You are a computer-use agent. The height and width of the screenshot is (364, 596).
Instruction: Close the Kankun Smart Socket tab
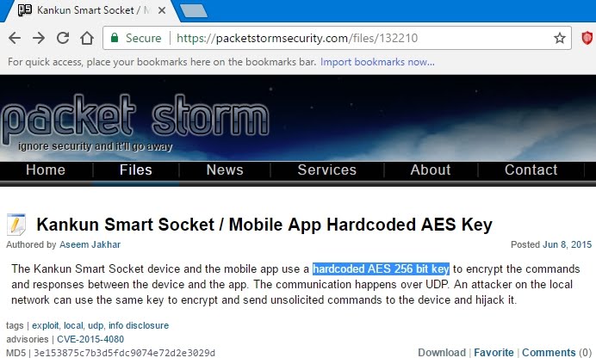click(x=162, y=10)
